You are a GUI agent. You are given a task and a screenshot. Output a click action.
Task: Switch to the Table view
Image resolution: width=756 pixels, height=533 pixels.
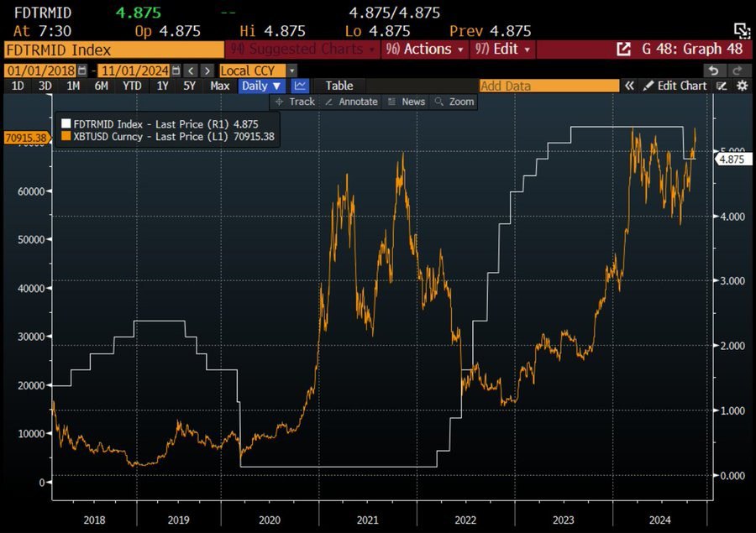(x=339, y=86)
